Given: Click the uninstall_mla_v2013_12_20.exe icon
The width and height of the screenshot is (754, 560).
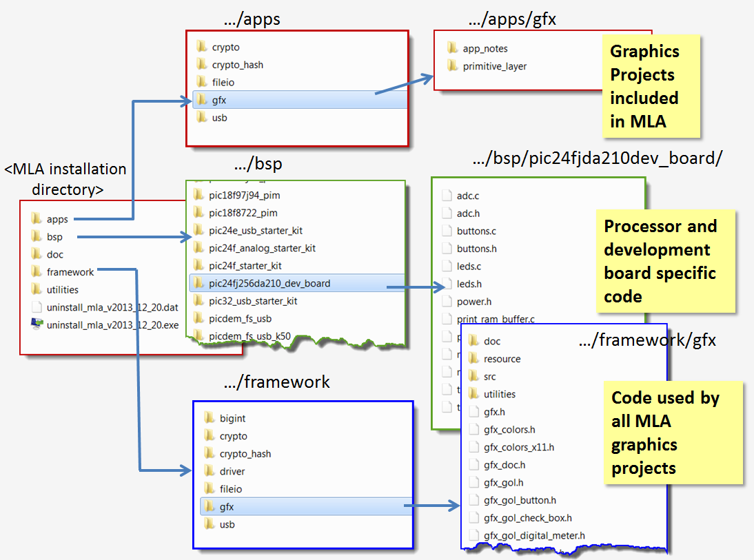Looking at the screenshot, I should point(37,324).
